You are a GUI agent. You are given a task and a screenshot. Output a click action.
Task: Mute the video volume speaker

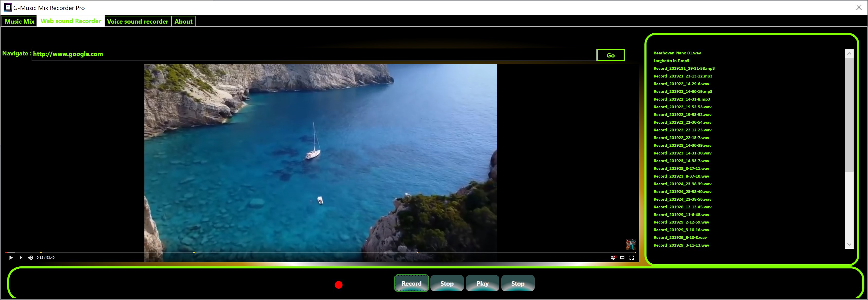31,258
